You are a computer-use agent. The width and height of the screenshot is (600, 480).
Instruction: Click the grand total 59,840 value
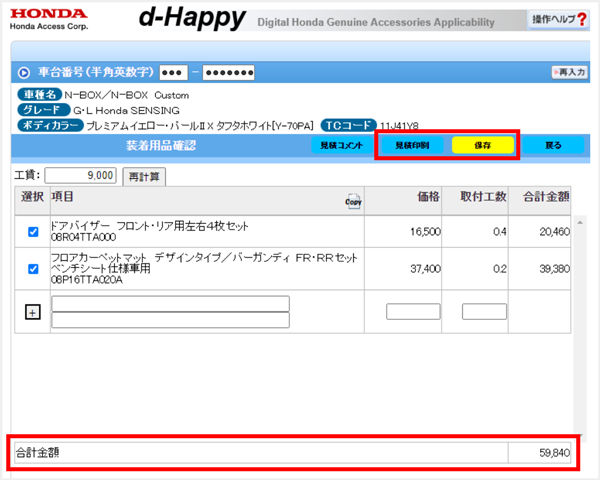click(x=554, y=453)
